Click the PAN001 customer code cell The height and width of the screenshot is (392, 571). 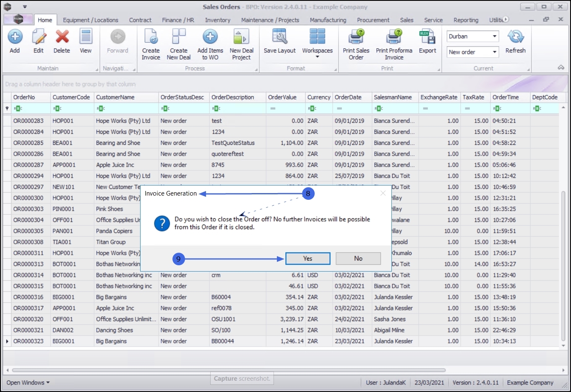click(x=72, y=231)
